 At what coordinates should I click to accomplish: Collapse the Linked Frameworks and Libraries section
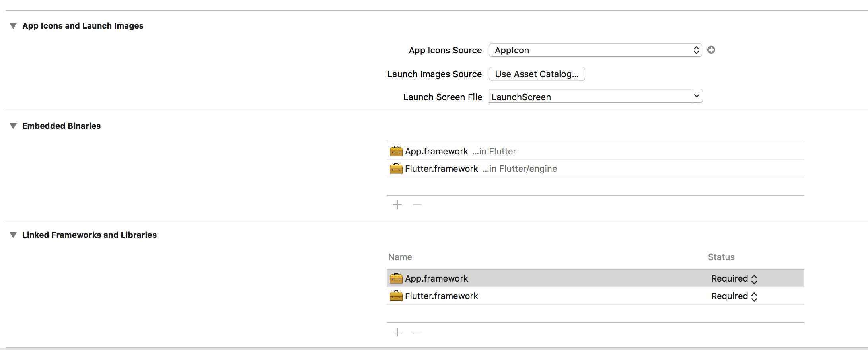click(x=13, y=235)
